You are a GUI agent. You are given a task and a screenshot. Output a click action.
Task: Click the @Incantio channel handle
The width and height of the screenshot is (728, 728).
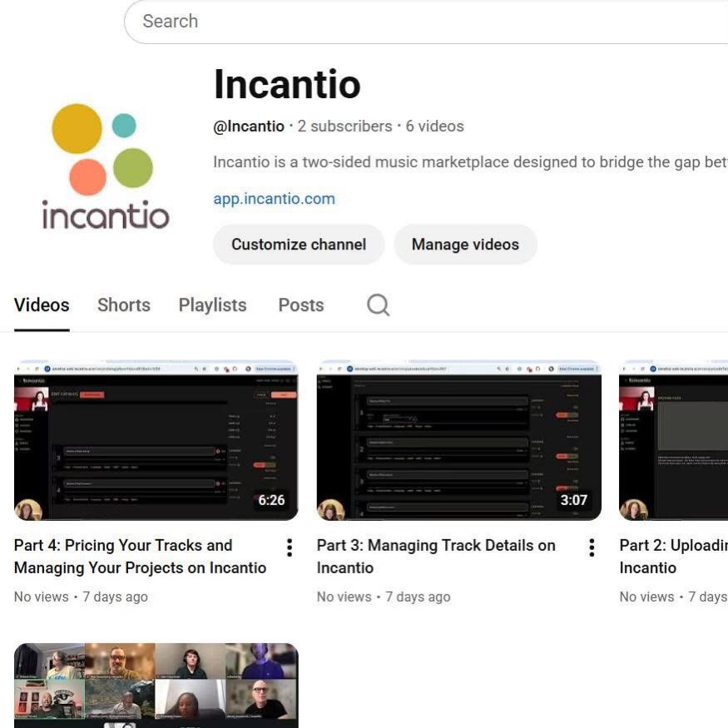pyautogui.click(x=248, y=126)
